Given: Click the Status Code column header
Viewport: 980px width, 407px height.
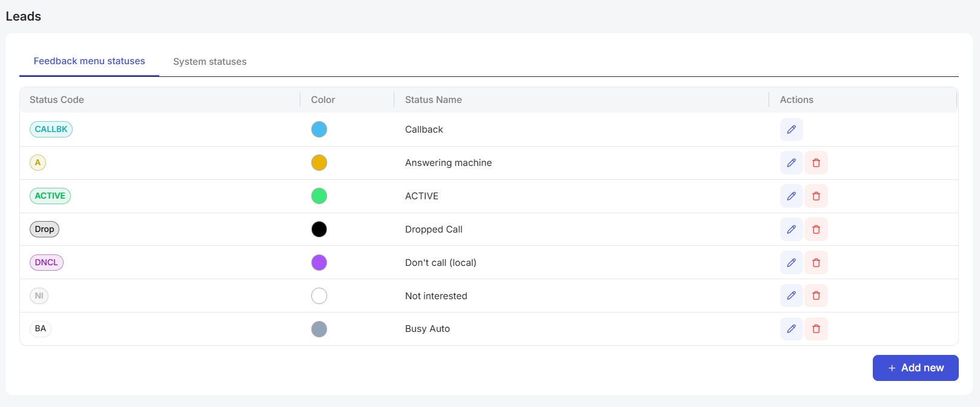Looking at the screenshot, I should click(57, 100).
